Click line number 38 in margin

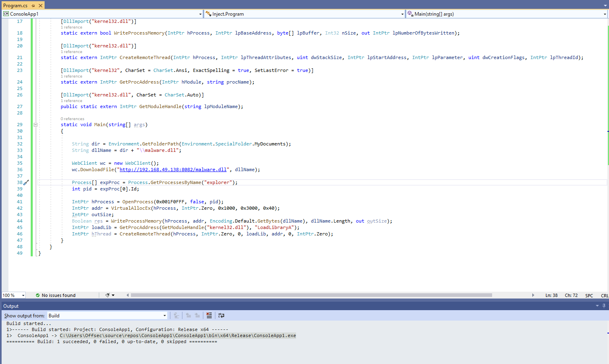coord(20,182)
